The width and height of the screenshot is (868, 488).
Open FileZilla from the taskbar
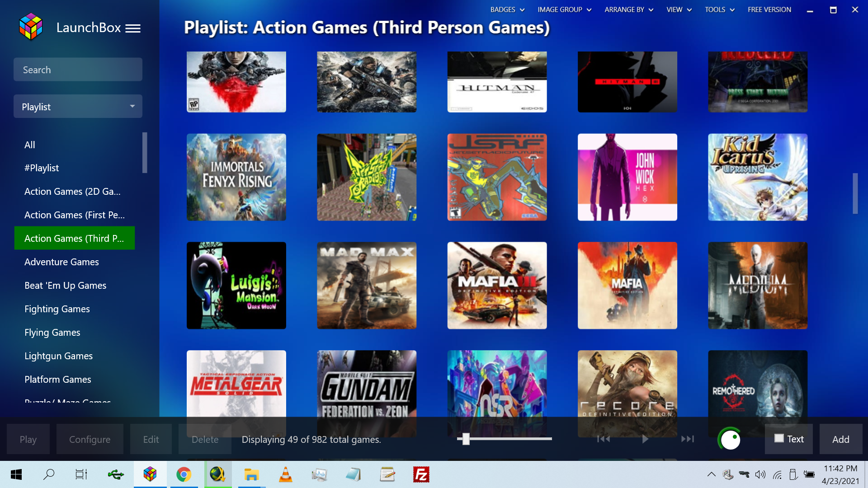421,474
